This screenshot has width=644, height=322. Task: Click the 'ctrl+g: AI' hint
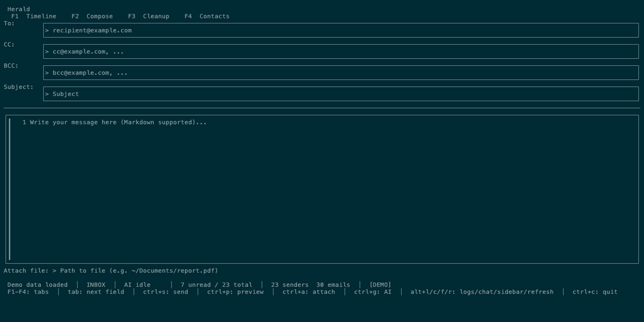point(373,292)
